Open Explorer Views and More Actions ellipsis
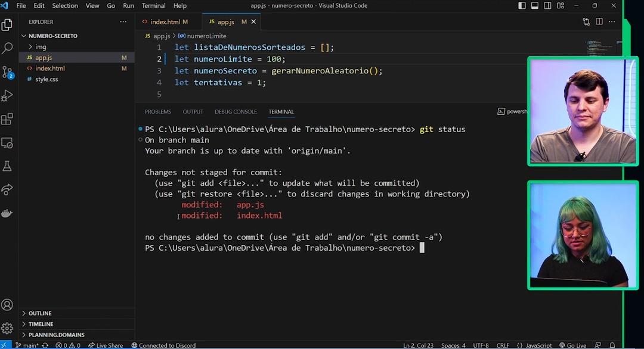 click(x=123, y=21)
